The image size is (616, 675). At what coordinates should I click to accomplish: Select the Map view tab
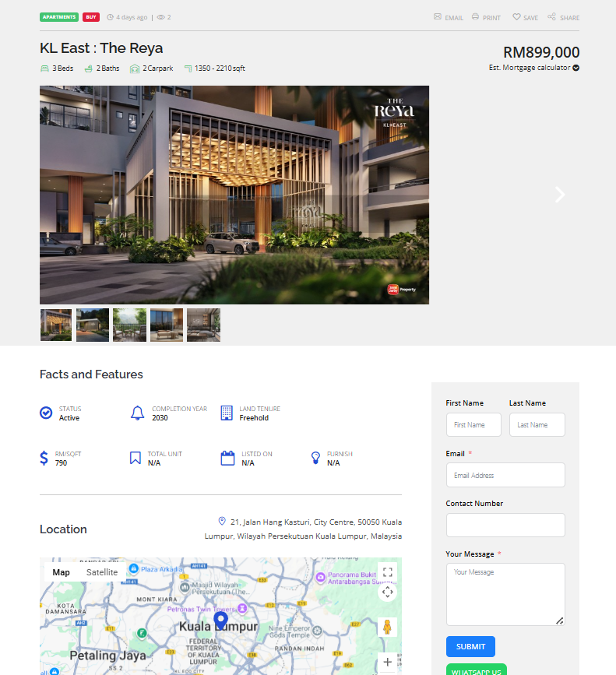tap(61, 572)
